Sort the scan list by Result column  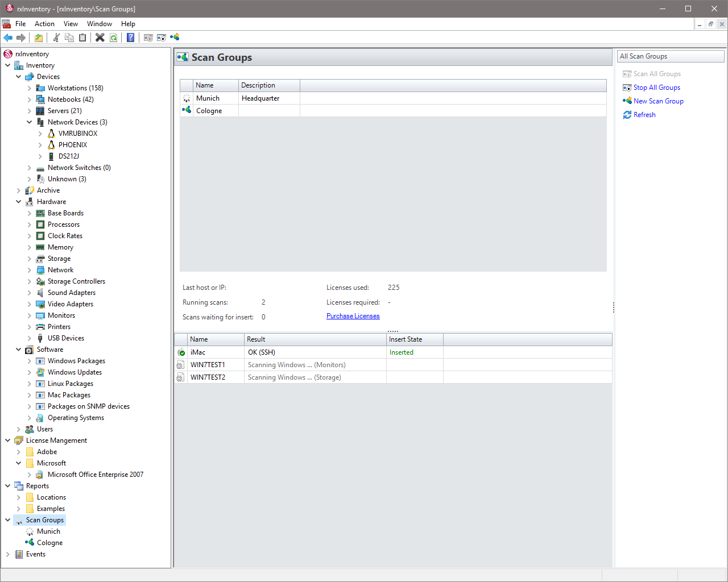point(315,339)
